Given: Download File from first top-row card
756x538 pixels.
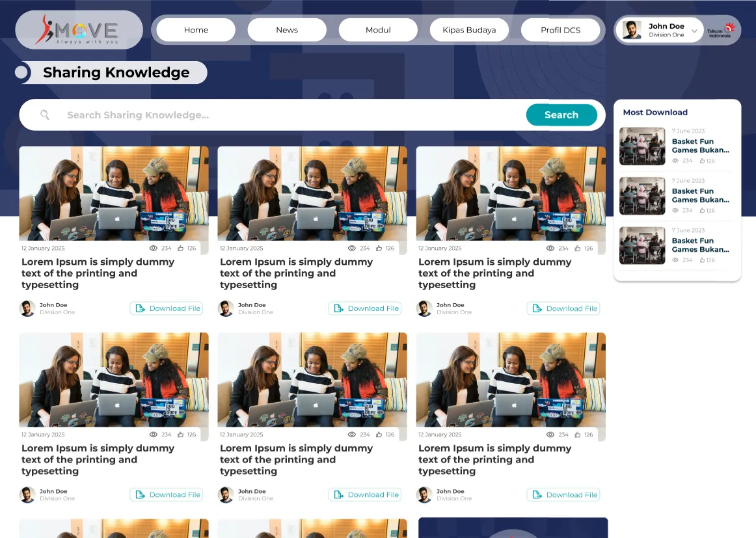Looking at the screenshot, I should [167, 308].
